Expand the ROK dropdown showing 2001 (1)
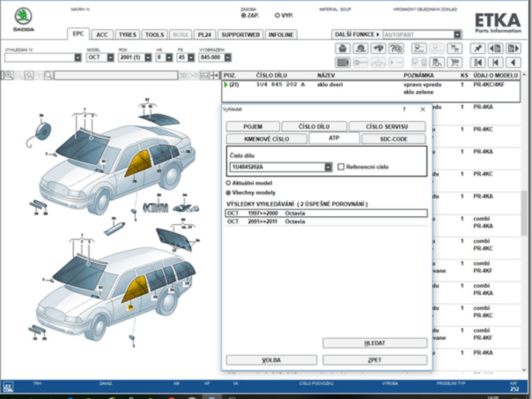Image resolution: width=532 pixels, height=399 pixels. pyautogui.click(x=148, y=57)
